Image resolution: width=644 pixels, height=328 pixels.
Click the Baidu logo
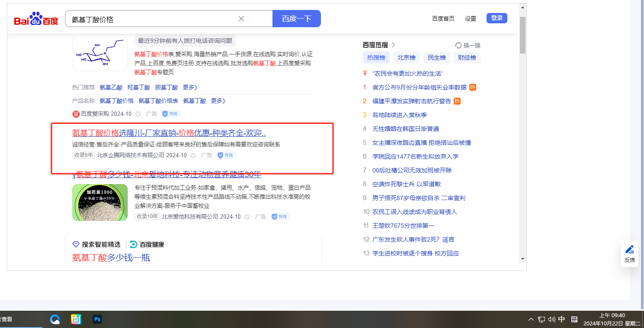36,19
